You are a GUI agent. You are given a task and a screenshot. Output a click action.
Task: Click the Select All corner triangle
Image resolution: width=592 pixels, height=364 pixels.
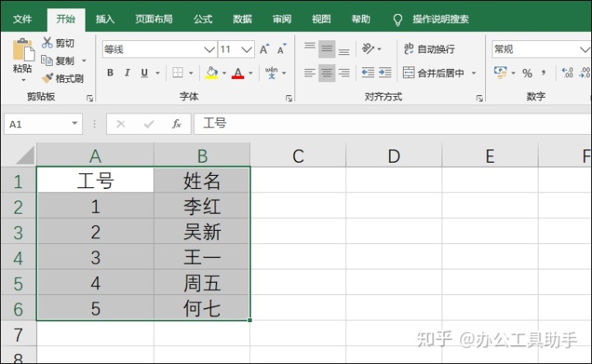25,155
